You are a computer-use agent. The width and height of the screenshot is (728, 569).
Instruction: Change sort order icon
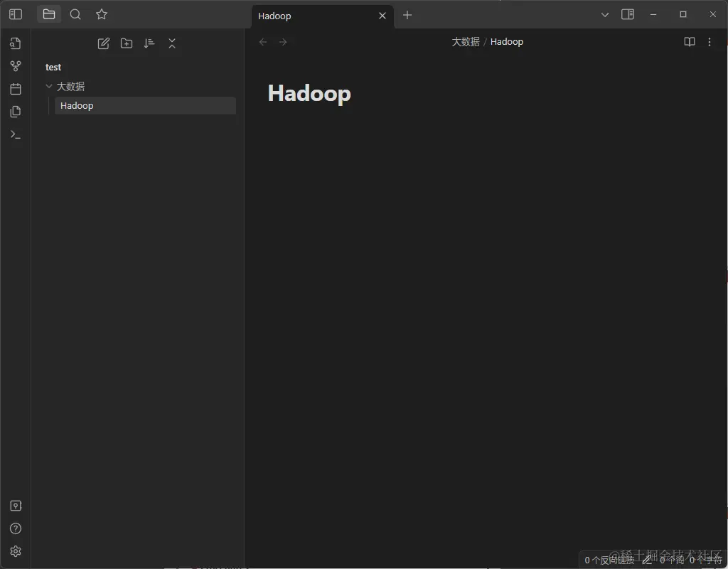[x=149, y=43]
